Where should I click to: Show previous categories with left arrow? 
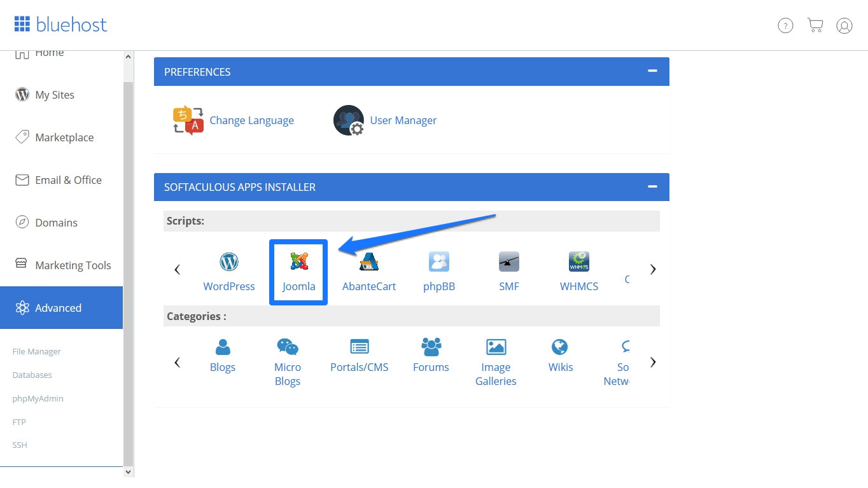178,362
